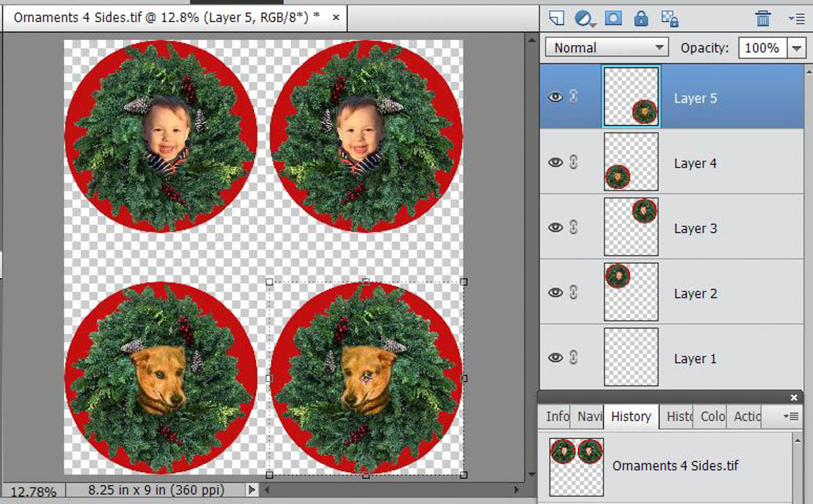Image resolution: width=813 pixels, height=504 pixels.
Task: Hide Layer 1 with its eye icon
Action: [x=556, y=358]
